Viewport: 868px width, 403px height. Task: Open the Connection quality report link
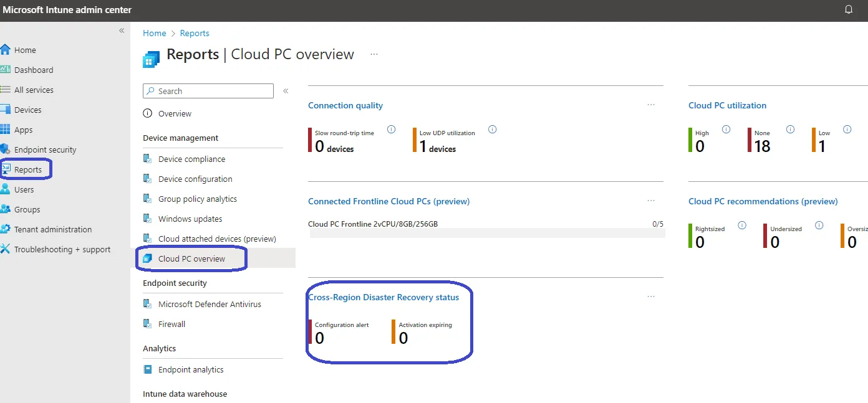coord(345,105)
